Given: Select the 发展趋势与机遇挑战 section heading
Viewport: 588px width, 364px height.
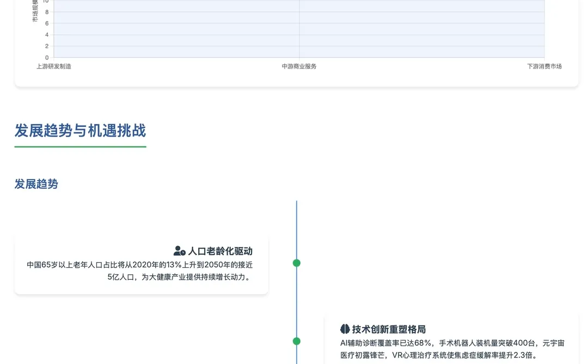Looking at the screenshot, I should [x=79, y=131].
